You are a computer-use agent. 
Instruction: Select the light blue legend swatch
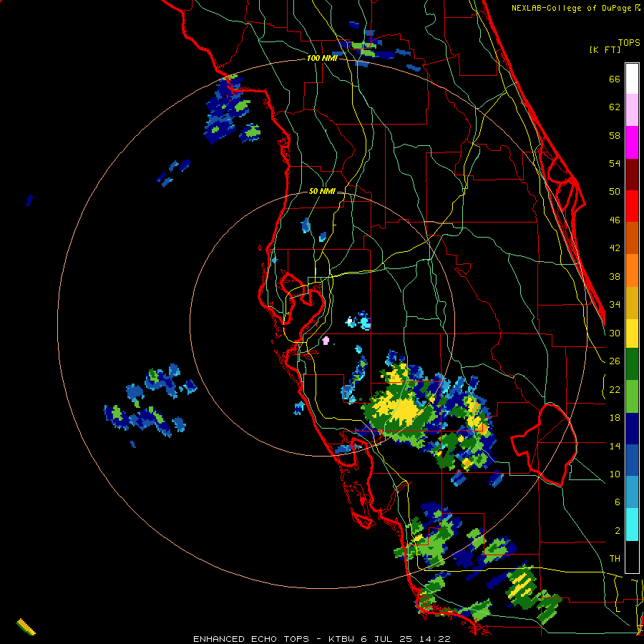tap(632, 492)
